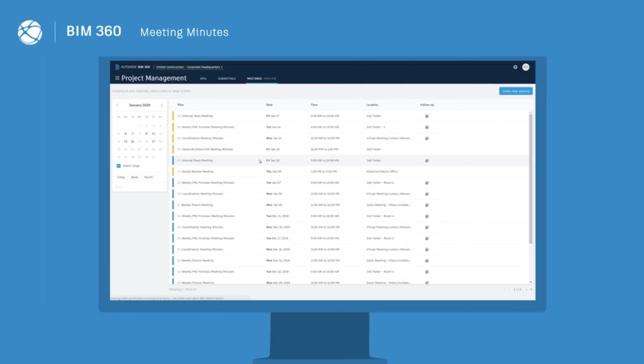Open follow-up icon for Coordination meeting Dec 16, 2019
644x364 pixels.
427,249
